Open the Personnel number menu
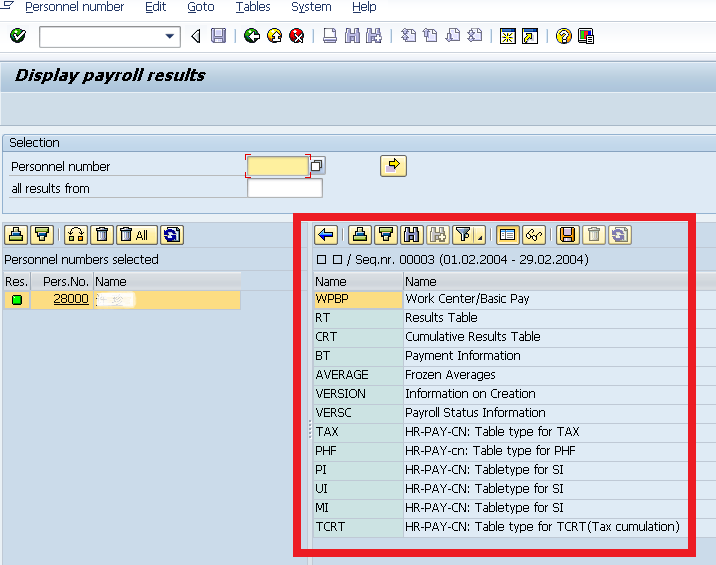The height and width of the screenshot is (565, 716). coord(74,7)
